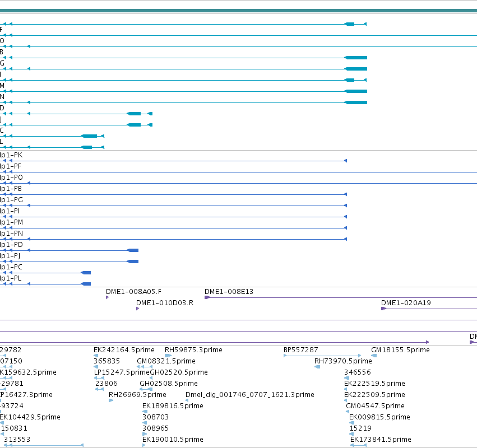
Task: Open the DME1-020A19 feature
Action: [406, 303]
